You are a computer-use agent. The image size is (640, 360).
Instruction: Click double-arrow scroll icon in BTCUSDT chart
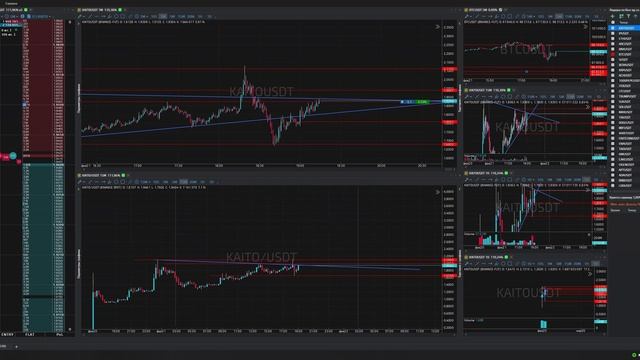[586, 27]
